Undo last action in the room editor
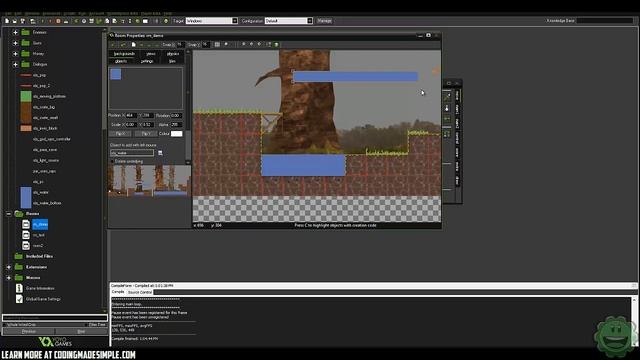 [123, 44]
